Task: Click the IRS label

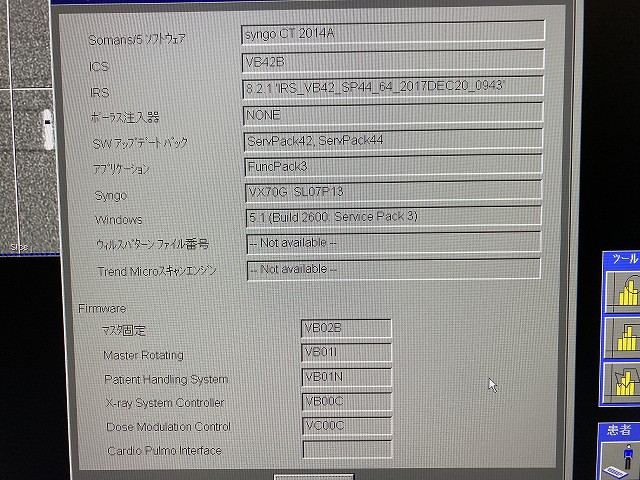Action: (x=100, y=93)
